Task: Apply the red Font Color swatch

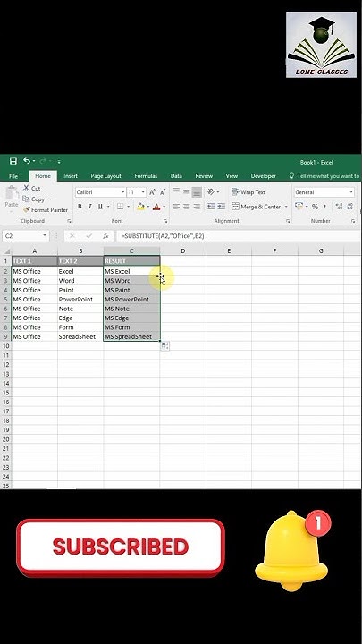Action: (156, 207)
